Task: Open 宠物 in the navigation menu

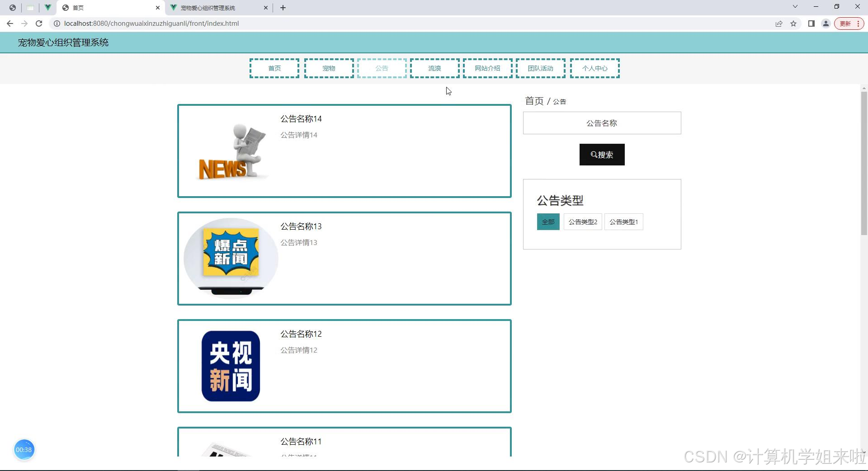Action: 329,68
